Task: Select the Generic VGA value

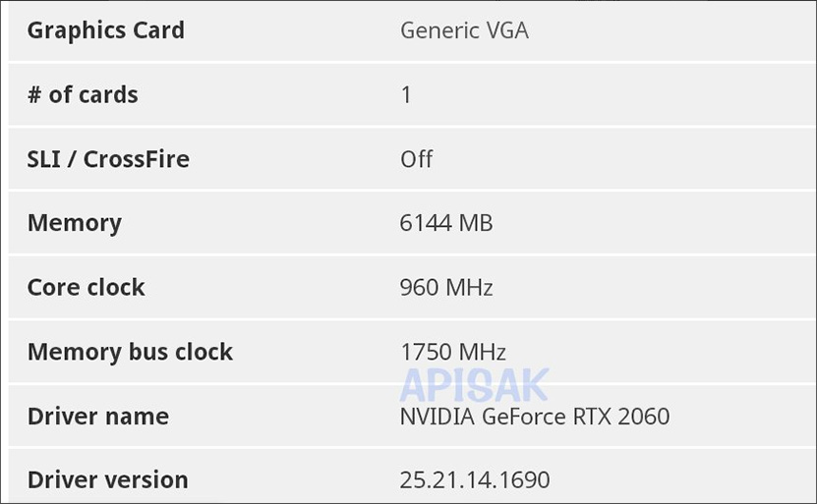Action: (464, 30)
